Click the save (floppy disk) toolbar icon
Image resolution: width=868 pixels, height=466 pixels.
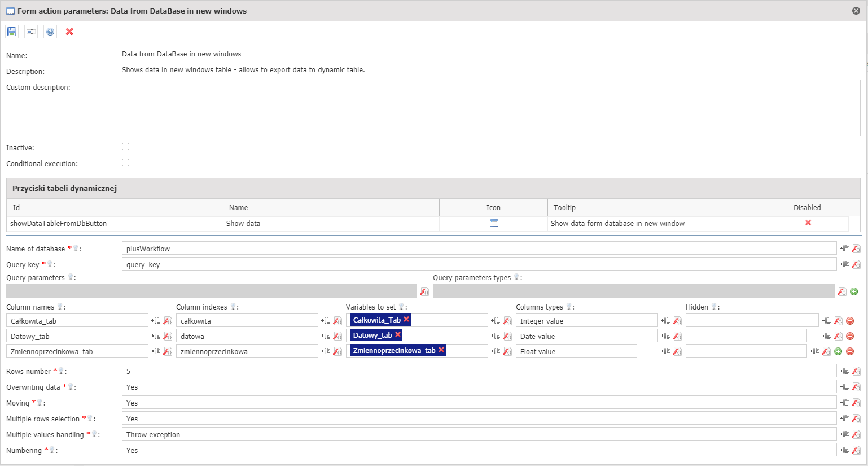[x=12, y=32]
